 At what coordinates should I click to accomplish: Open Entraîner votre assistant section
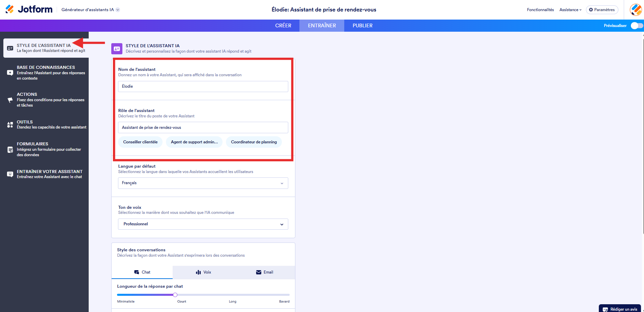click(x=46, y=174)
